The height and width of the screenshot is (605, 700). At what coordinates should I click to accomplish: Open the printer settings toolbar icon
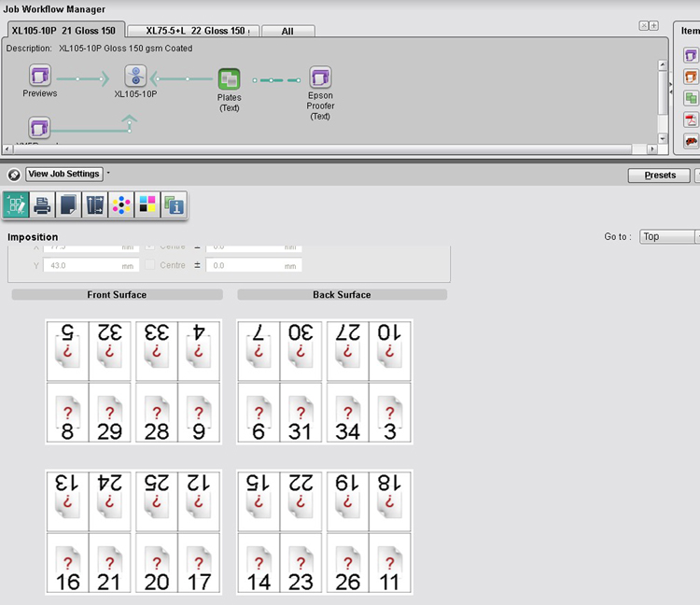tap(42, 205)
